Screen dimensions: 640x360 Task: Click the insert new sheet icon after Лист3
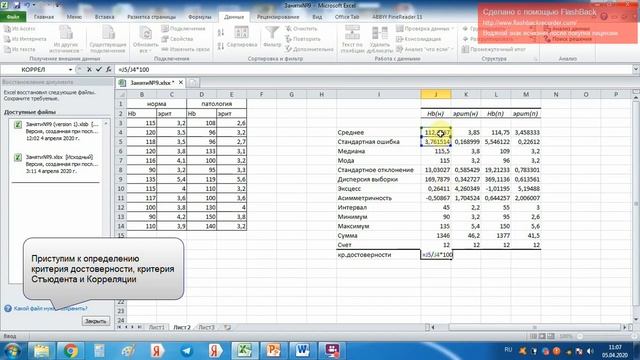tap(227, 327)
